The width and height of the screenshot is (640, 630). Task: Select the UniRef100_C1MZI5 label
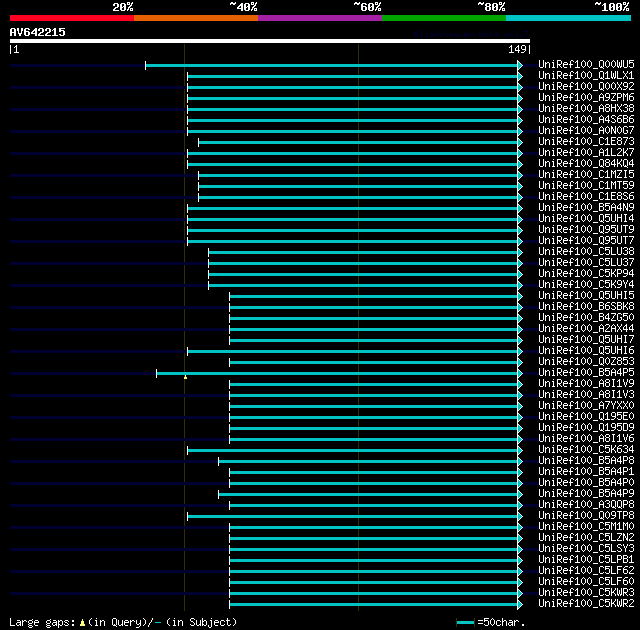tap(586, 175)
